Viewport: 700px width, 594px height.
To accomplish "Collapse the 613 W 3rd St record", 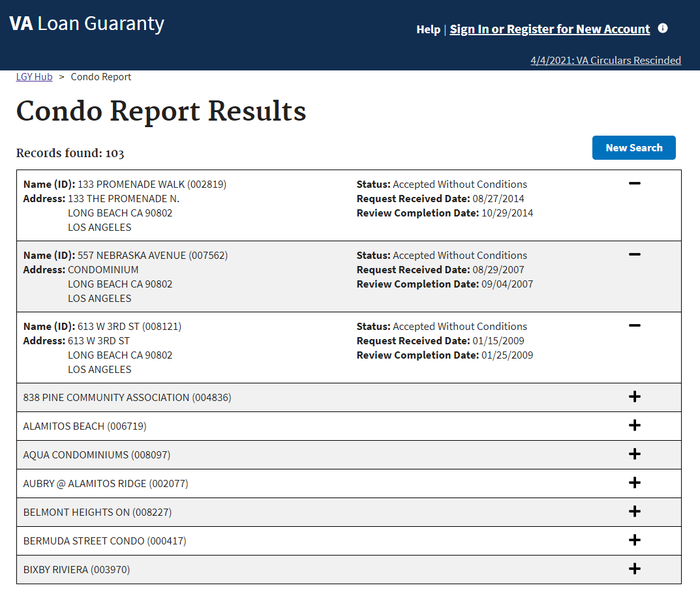I will pos(634,326).
